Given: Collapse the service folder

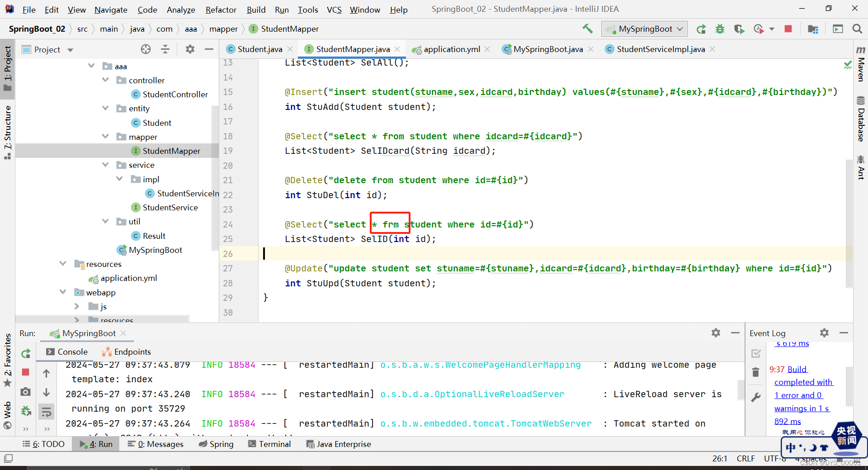Looking at the screenshot, I should [105, 165].
